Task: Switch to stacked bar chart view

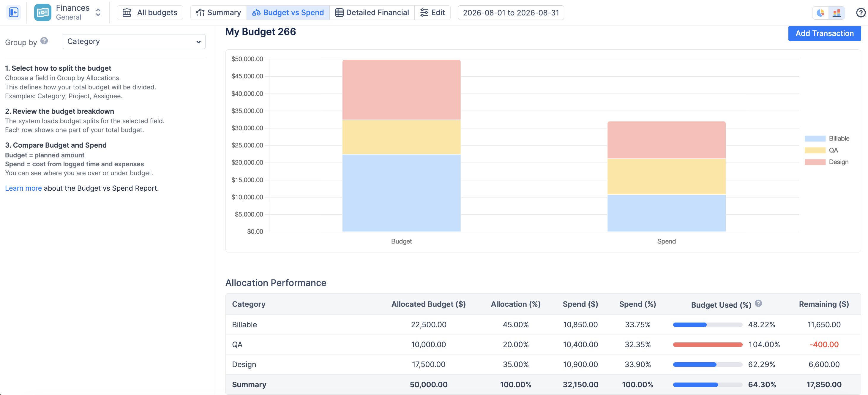Action: (837, 13)
